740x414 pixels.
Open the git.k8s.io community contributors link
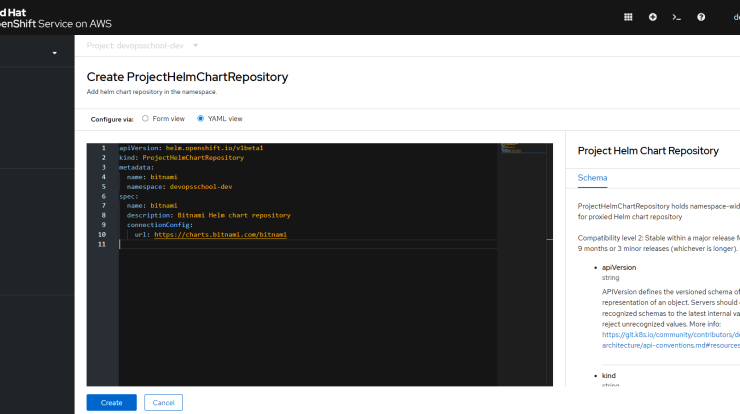[671, 335]
